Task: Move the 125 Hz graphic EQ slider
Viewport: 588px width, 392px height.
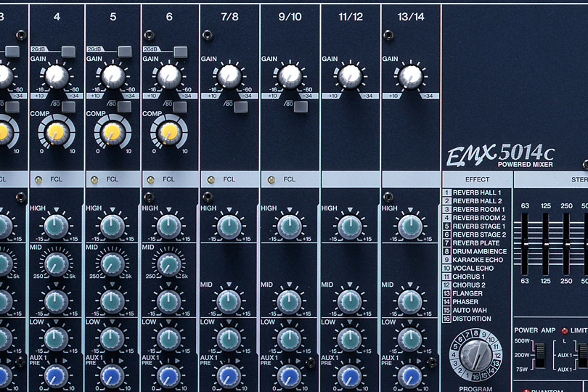Action: pyautogui.click(x=545, y=244)
